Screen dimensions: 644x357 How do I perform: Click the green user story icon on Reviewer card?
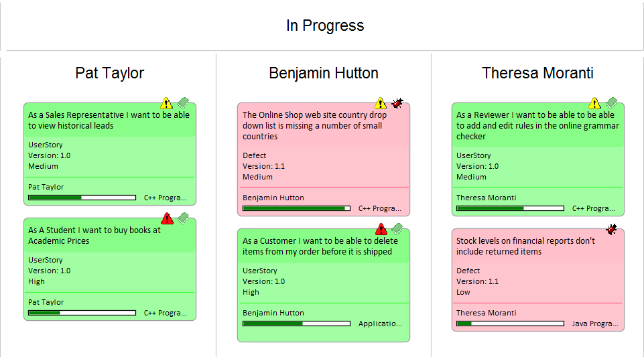click(611, 103)
